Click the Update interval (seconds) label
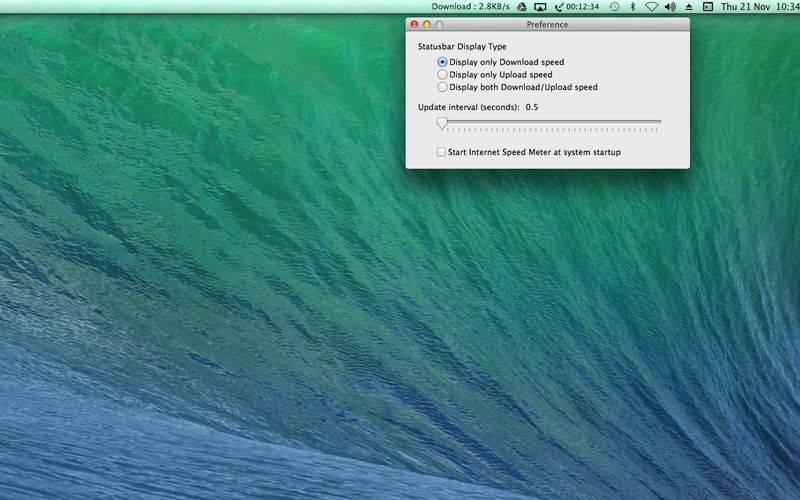 point(468,107)
